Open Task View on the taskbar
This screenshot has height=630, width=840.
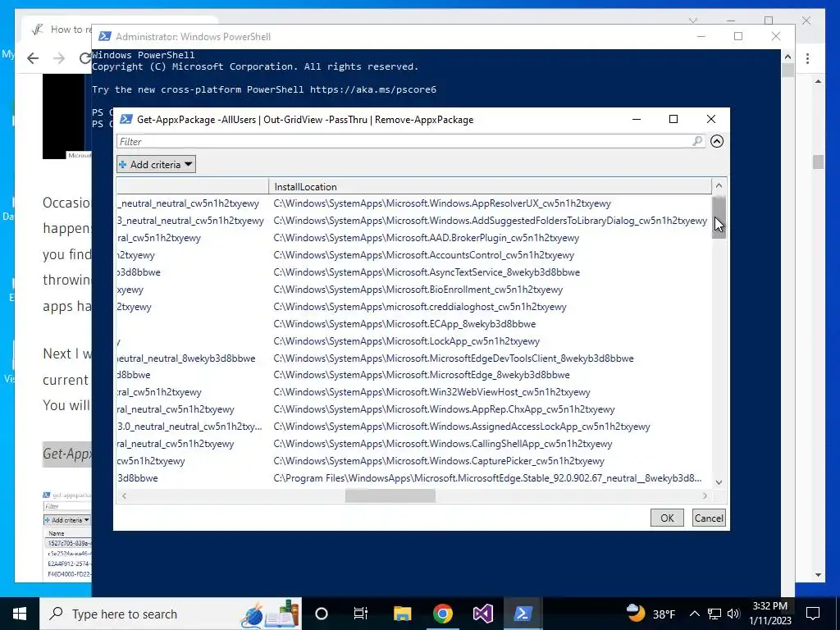[x=361, y=614]
